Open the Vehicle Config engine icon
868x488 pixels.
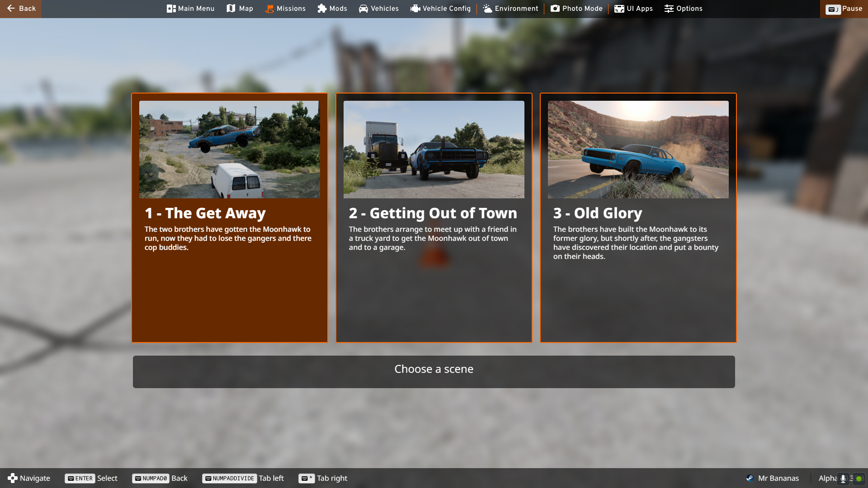pos(415,9)
